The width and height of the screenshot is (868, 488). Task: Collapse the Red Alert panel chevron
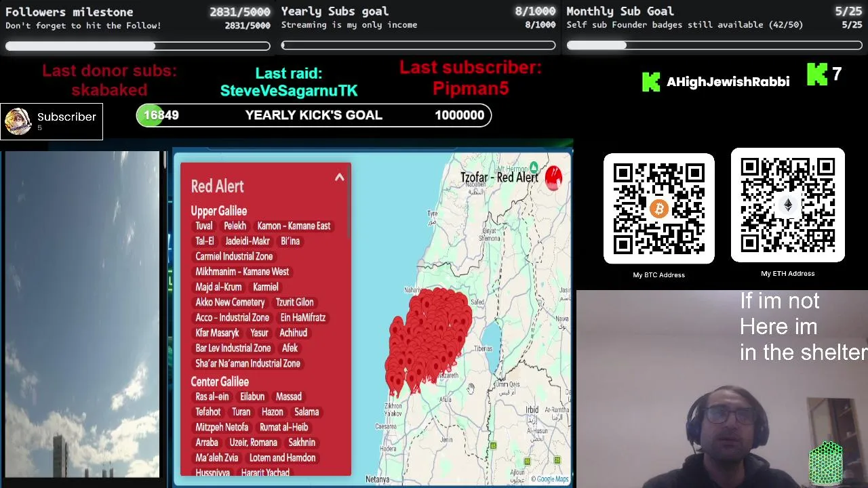click(339, 178)
